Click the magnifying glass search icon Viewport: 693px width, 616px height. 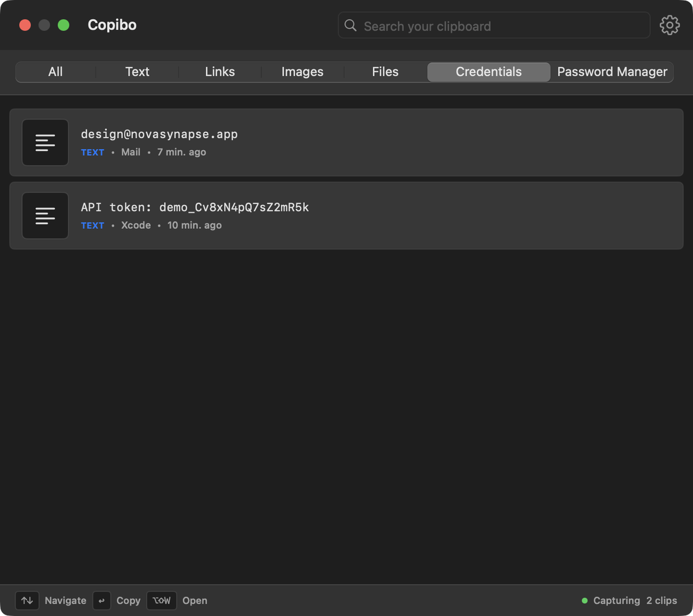point(351,25)
